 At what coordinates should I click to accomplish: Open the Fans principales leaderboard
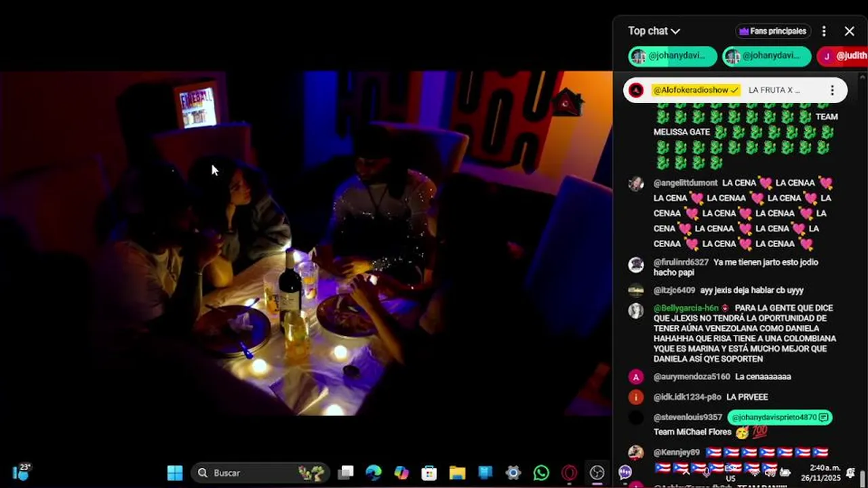pyautogui.click(x=774, y=31)
